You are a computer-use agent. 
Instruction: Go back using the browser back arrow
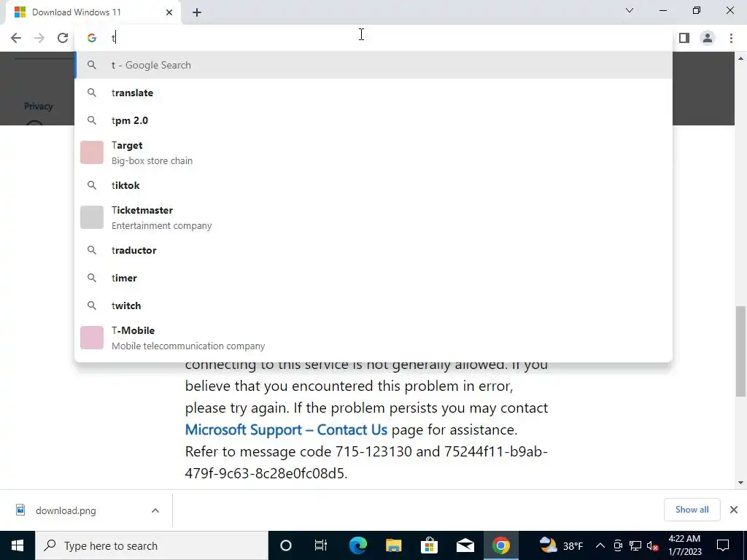[16, 38]
